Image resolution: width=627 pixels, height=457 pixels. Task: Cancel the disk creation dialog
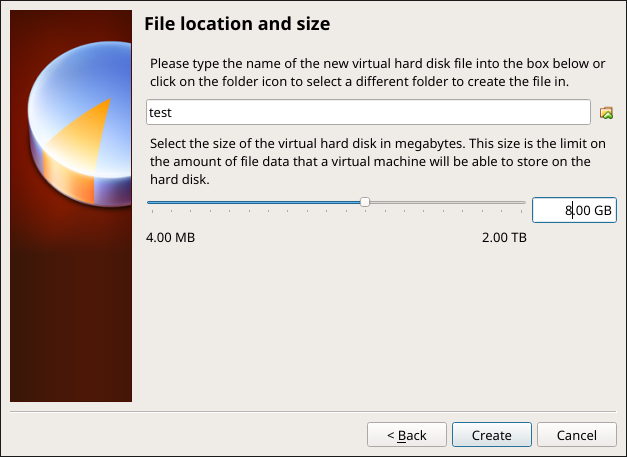pyautogui.click(x=575, y=435)
